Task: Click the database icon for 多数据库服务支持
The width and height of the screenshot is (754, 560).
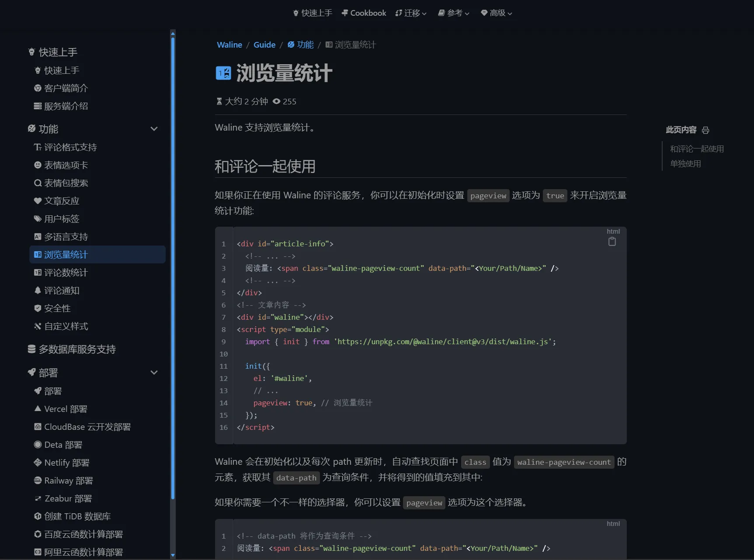Action: tap(31, 349)
